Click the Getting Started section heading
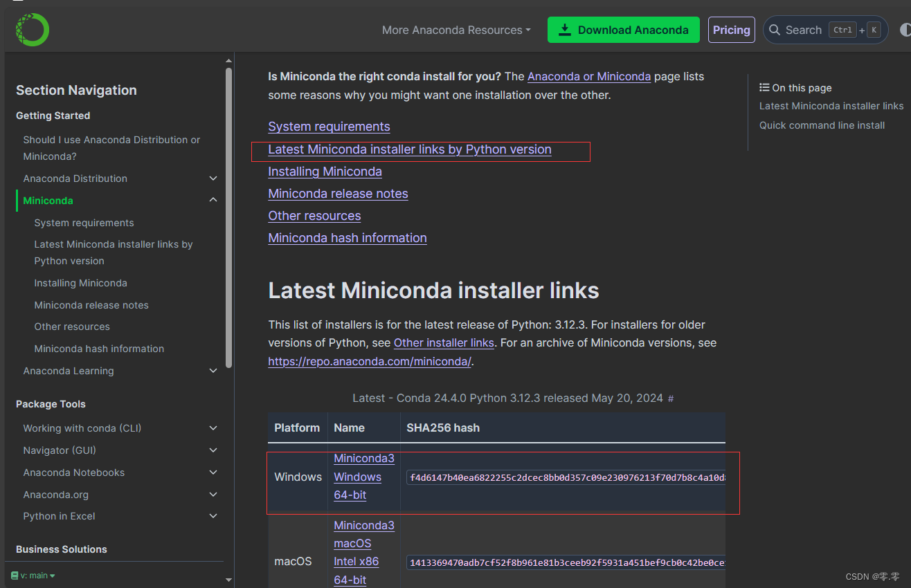 pyautogui.click(x=53, y=116)
